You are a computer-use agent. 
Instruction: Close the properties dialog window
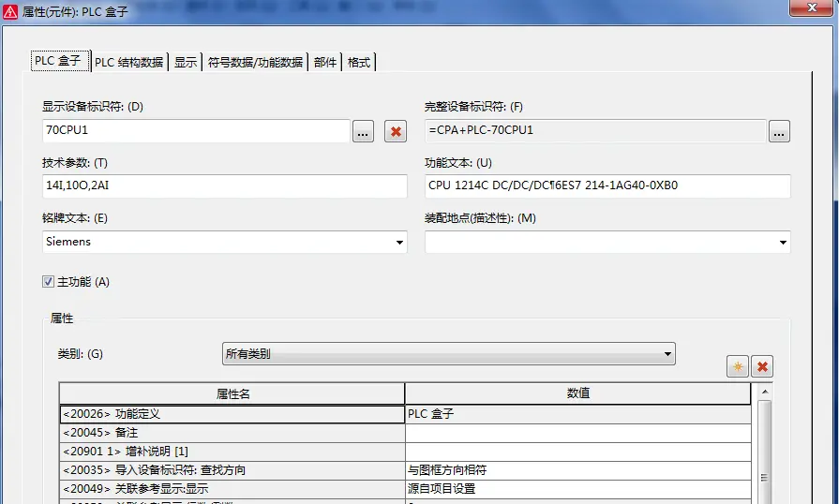click(x=812, y=7)
